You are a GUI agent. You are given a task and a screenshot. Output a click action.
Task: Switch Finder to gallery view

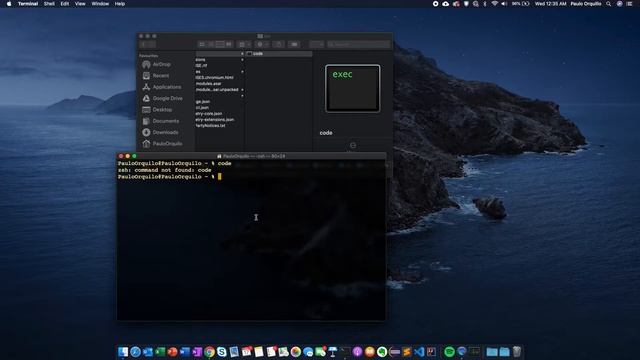click(x=229, y=44)
